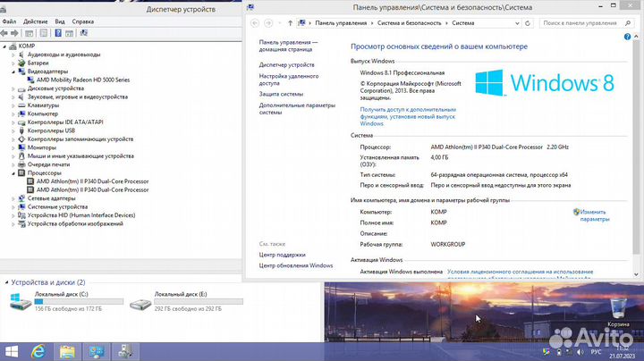Open the blue help icon in System window

(627, 37)
